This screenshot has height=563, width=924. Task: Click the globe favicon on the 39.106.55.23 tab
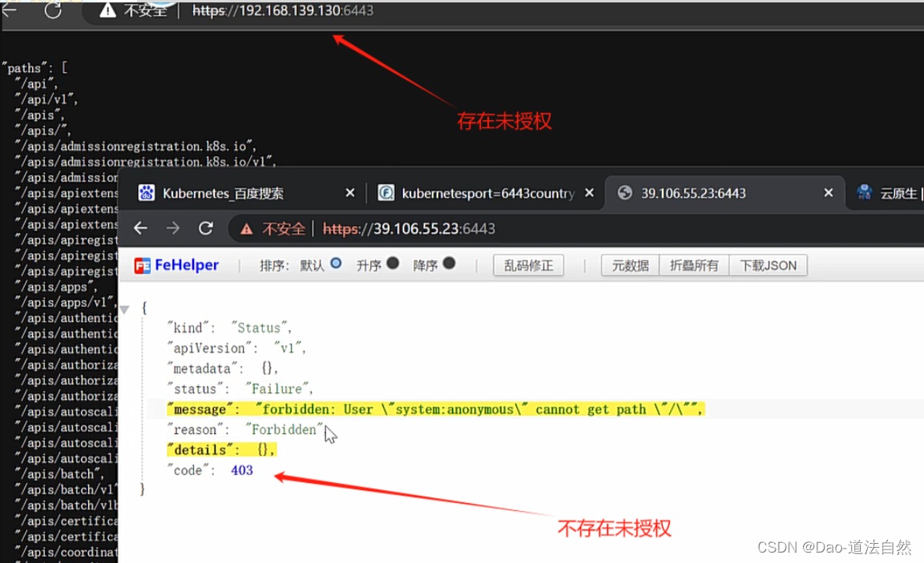624,192
